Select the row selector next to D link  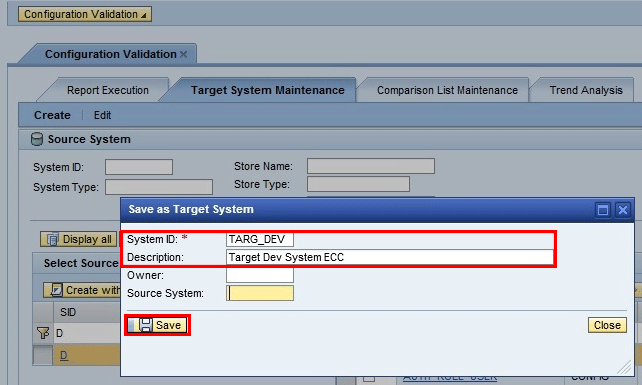pyautogui.click(x=43, y=355)
